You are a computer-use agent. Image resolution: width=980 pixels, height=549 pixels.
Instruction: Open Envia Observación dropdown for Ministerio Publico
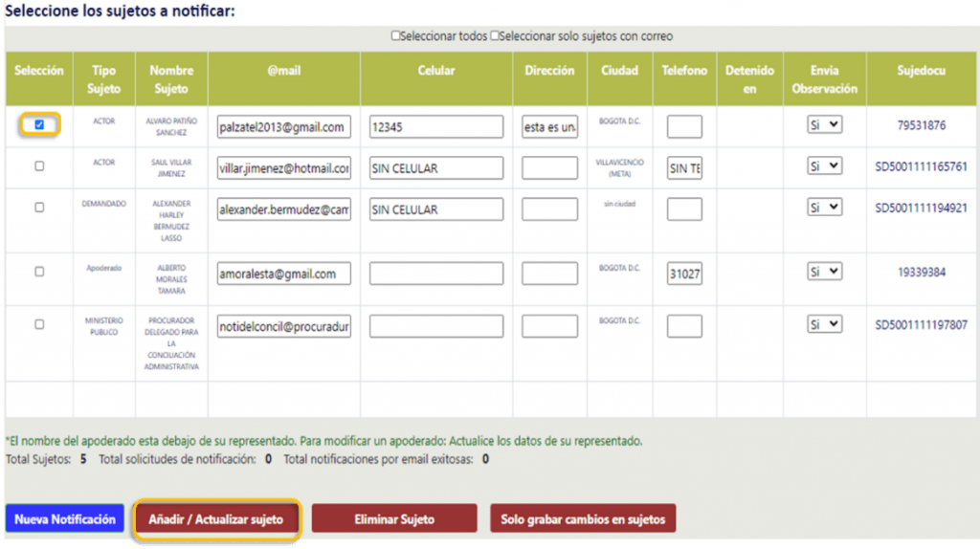pyautogui.click(x=824, y=324)
